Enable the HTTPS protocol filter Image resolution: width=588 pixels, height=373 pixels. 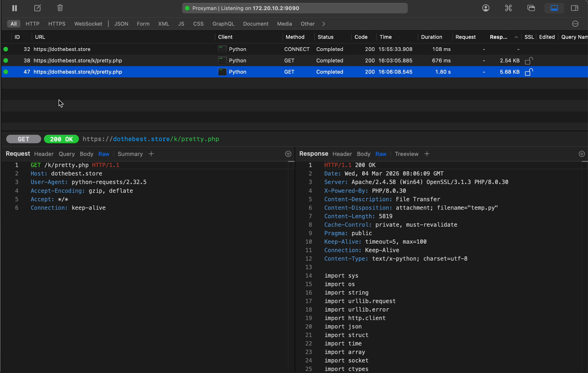tap(57, 24)
